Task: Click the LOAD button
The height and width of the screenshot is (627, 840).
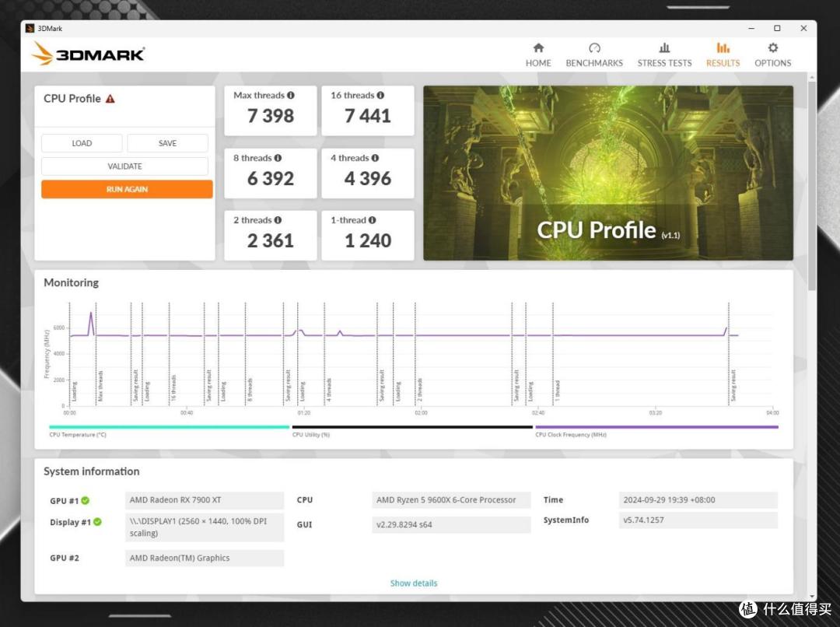Action: click(x=82, y=143)
